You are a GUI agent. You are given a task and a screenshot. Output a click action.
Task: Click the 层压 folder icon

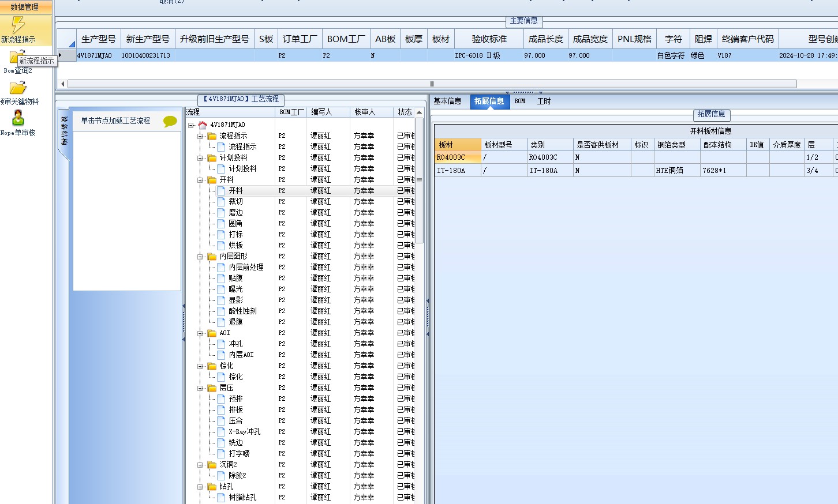point(212,388)
